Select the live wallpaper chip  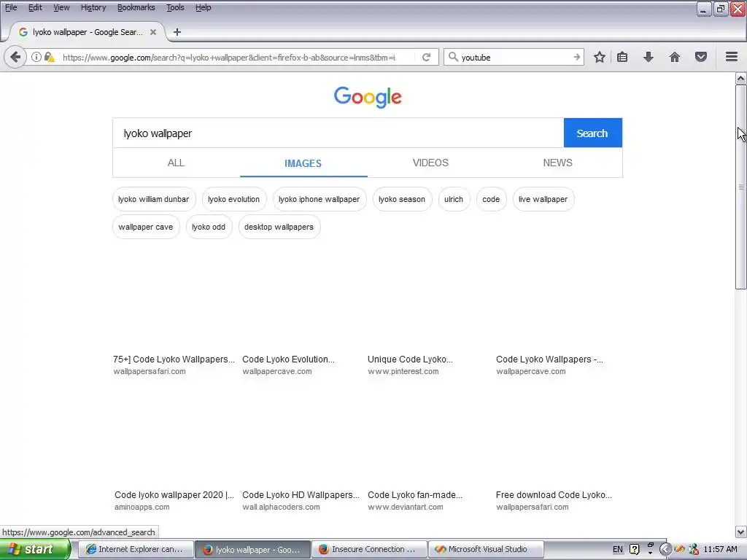543,200
